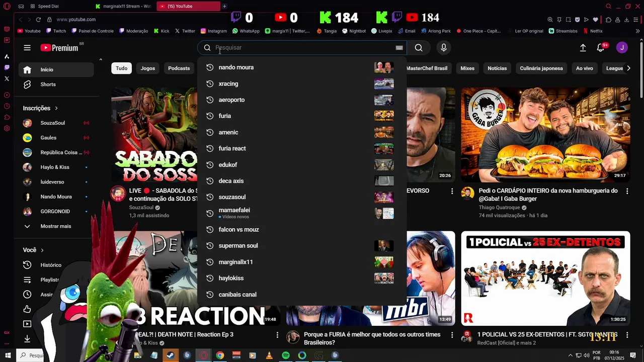644x362 pixels.
Task: Select the Tudo filter chip
Action: pyautogui.click(x=121, y=68)
